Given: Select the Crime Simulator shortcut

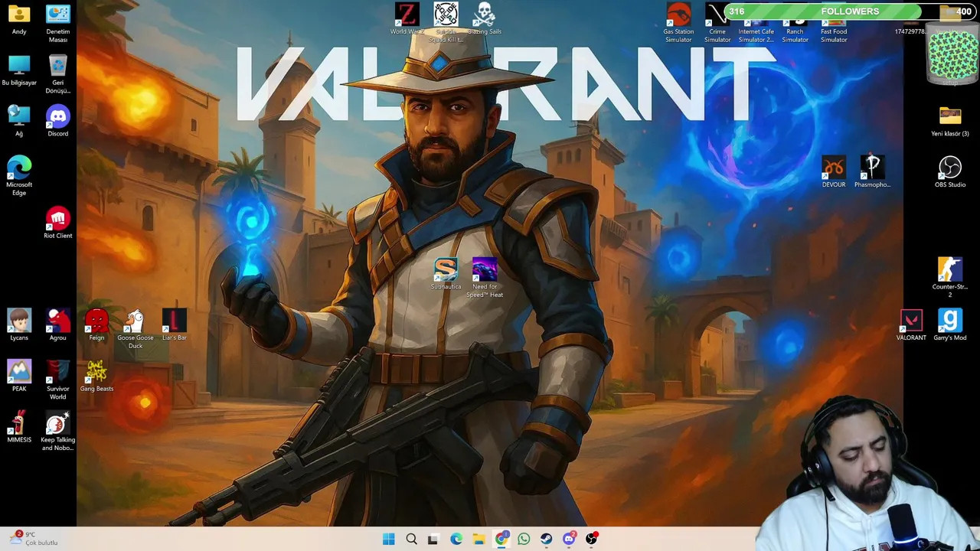Looking at the screenshot, I should pos(717,23).
